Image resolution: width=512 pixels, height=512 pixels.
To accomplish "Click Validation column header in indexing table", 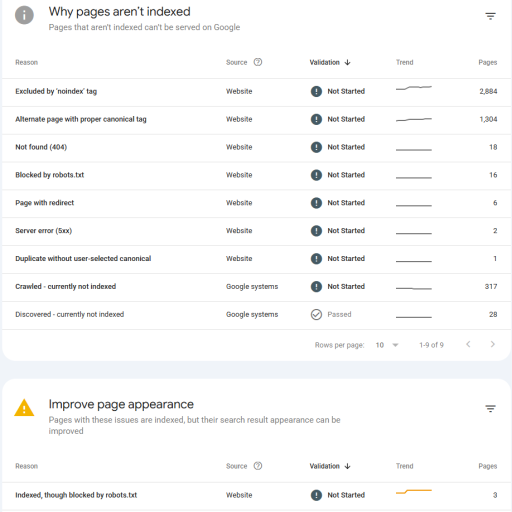I will coord(324,62).
